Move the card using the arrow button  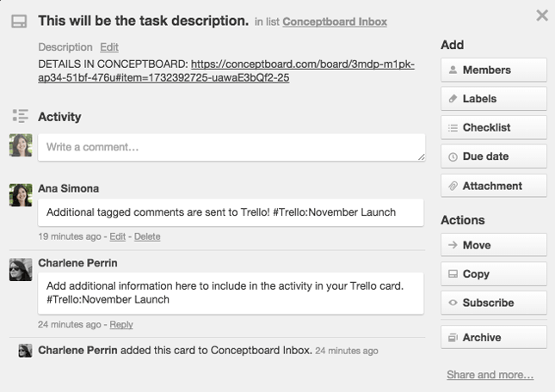pyautogui.click(x=494, y=245)
